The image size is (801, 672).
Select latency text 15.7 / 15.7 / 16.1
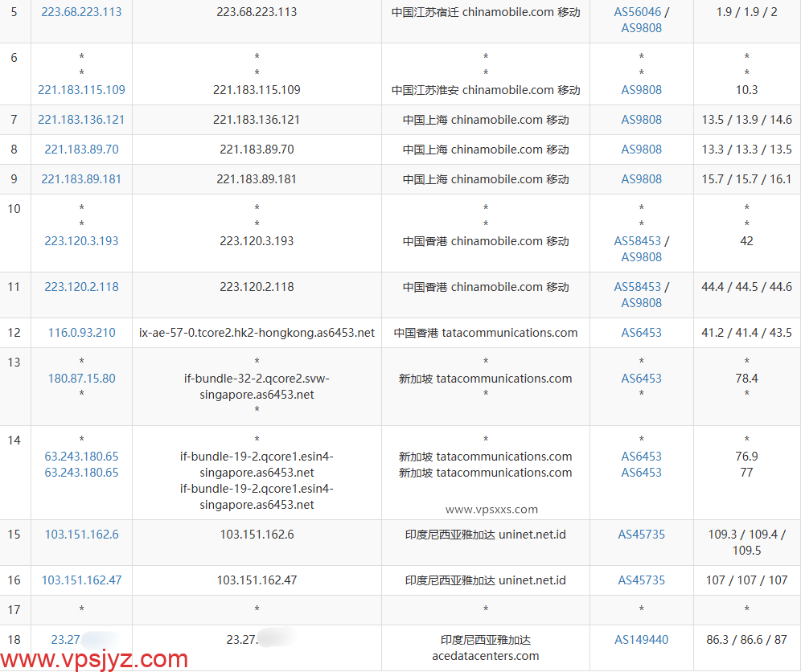click(x=746, y=179)
